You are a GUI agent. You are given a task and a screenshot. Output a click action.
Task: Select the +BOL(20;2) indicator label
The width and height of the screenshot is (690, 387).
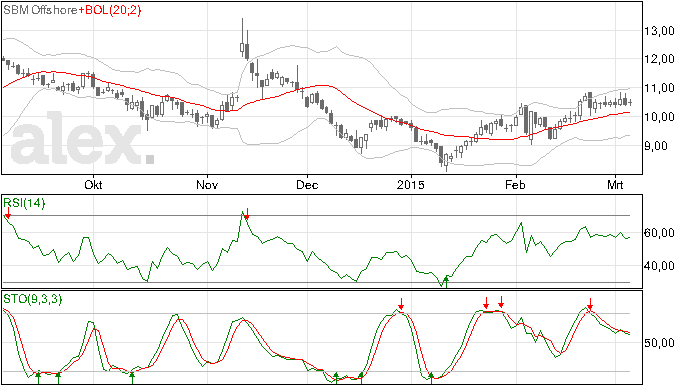tap(110, 10)
